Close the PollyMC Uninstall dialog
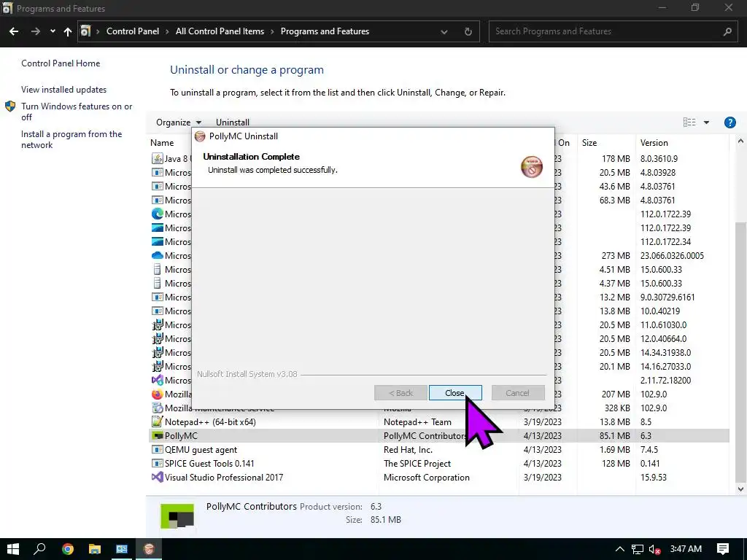 pyautogui.click(x=455, y=393)
